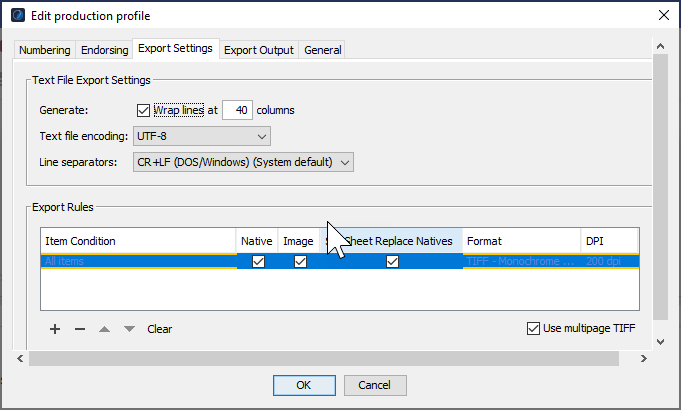
Task: Toggle the Wrap lines checkbox
Action: [x=142, y=109]
